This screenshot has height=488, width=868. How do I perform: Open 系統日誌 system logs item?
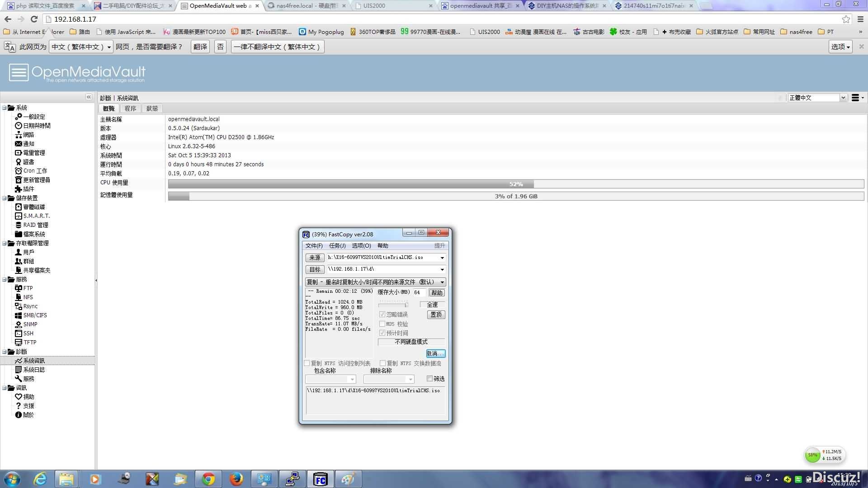coord(30,370)
